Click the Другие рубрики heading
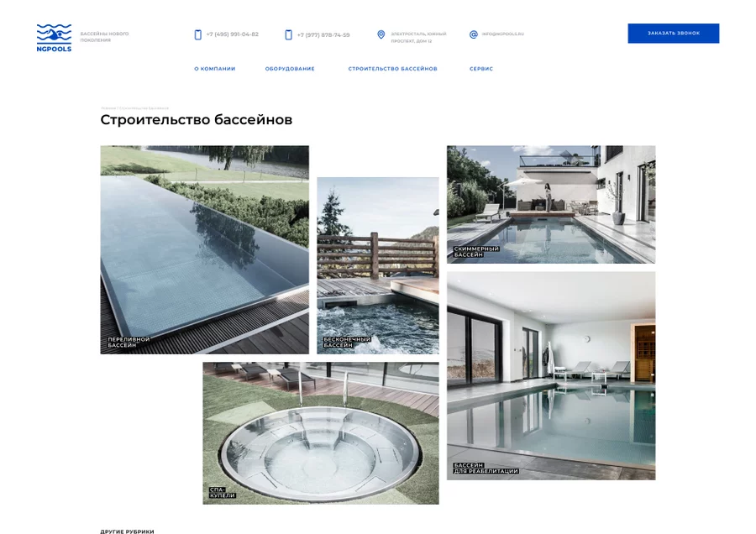The width and height of the screenshot is (756, 534). point(128,531)
